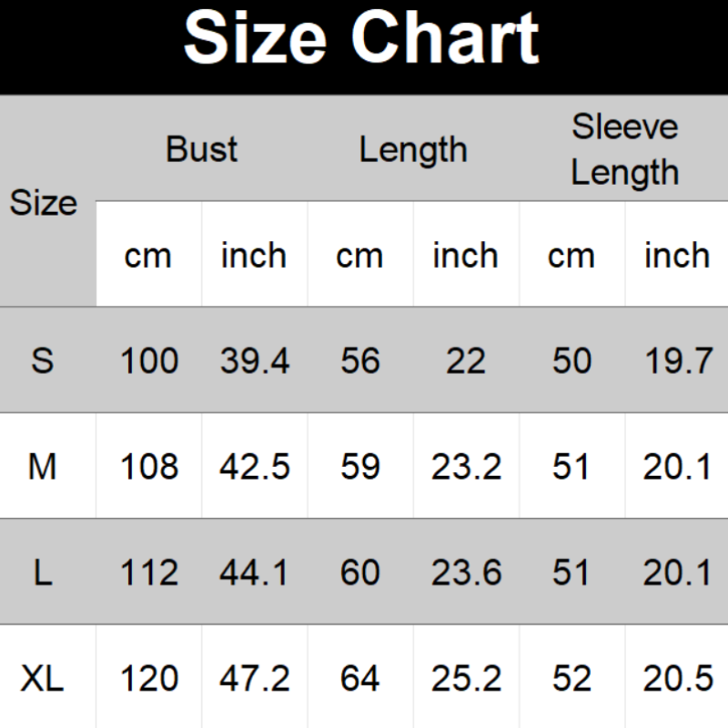Select the 19.7 inch sleeve value
728x728 pixels.
677,361
